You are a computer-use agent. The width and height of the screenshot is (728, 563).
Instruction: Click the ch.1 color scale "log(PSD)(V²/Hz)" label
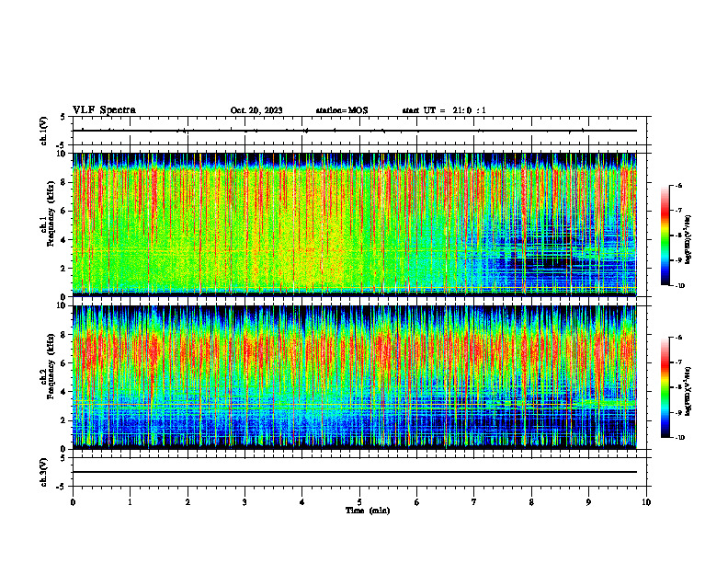[x=688, y=240]
